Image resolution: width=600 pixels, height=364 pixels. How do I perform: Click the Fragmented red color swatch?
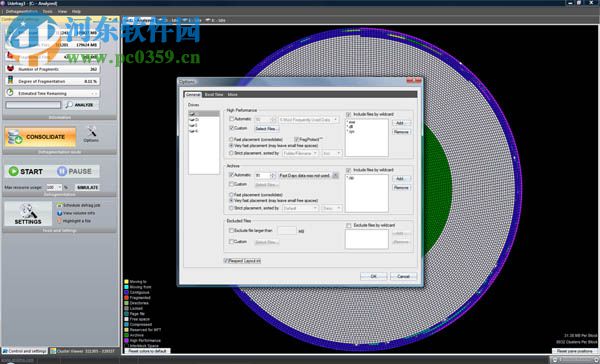click(x=126, y=297)
